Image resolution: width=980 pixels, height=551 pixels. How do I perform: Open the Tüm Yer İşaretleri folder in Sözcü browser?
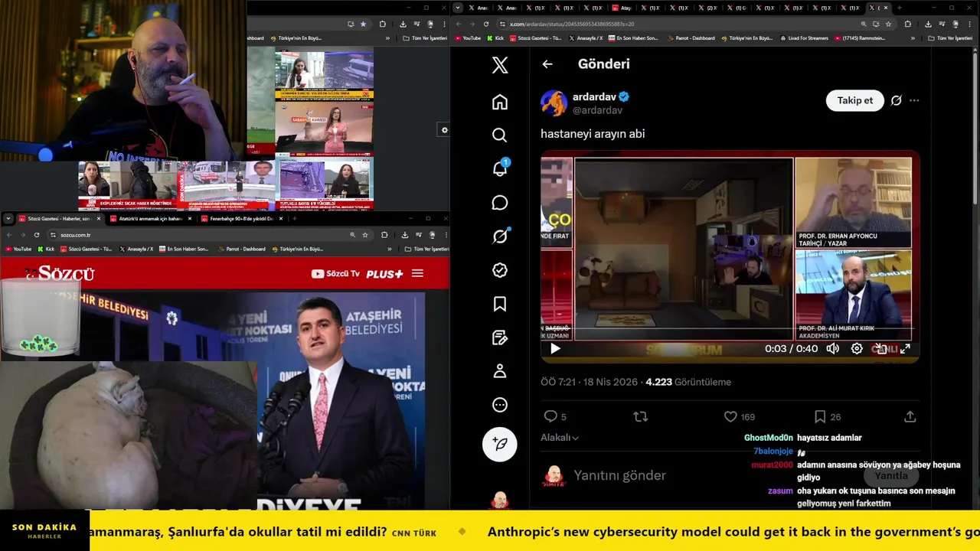pyautogui.click(x=426, y=249)
